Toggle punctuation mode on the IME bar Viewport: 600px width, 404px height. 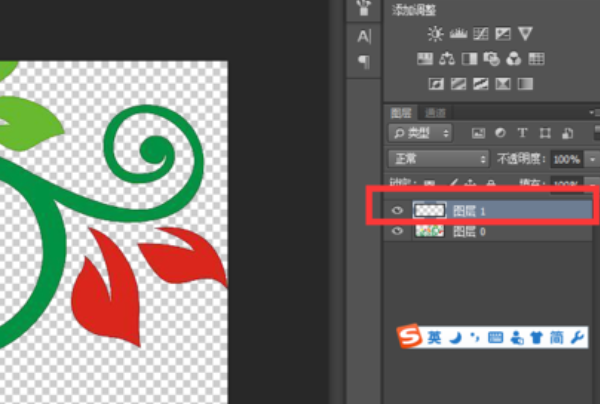pos(474,337)
